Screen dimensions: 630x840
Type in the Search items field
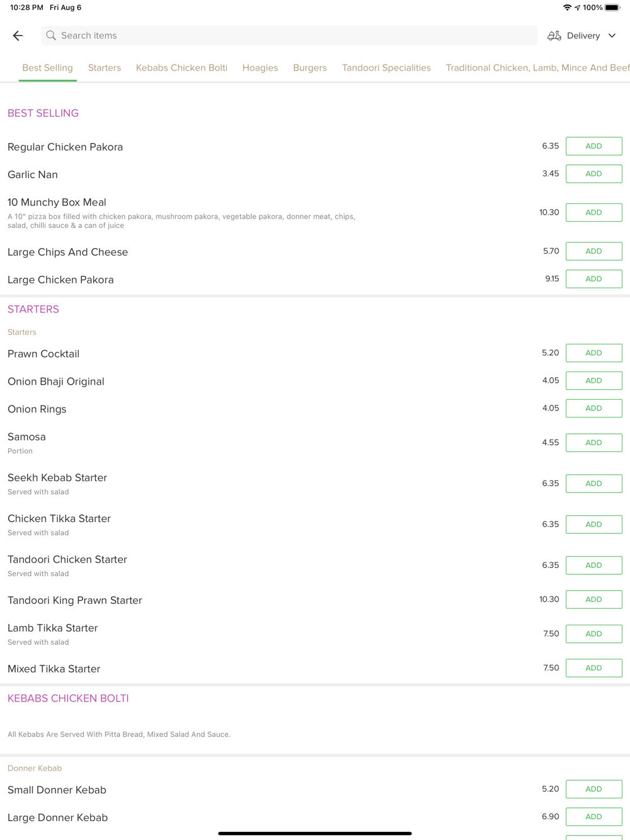290,36
